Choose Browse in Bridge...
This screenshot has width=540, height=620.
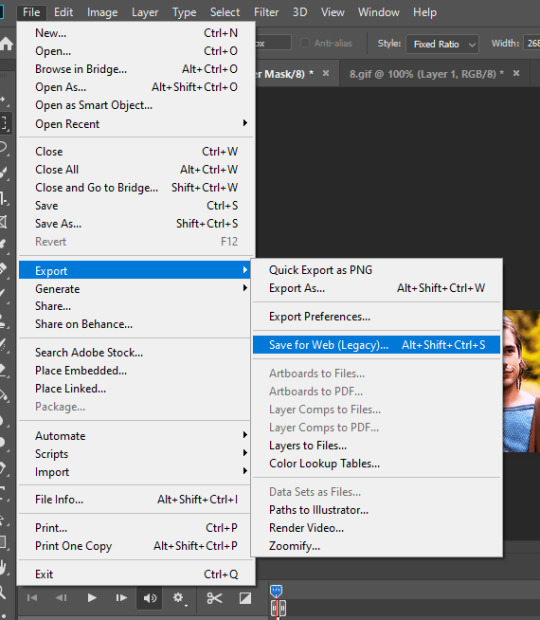[136, 69]
